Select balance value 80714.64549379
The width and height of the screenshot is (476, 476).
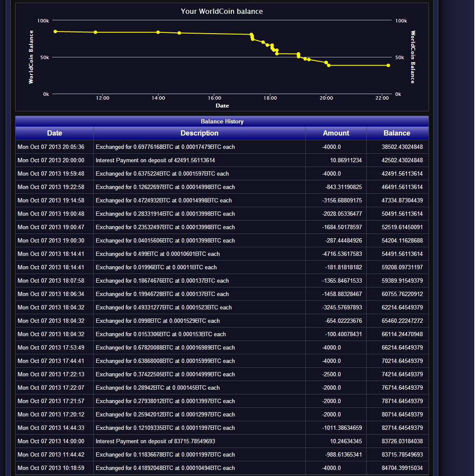402,414
